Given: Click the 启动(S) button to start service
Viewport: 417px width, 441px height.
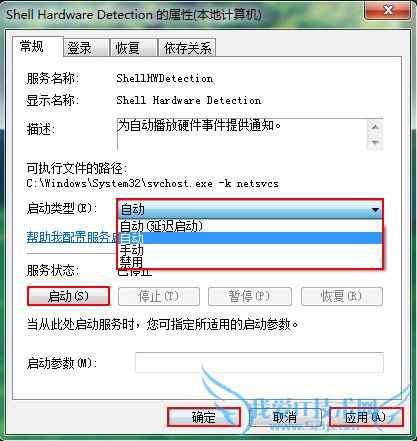Looking at the screenshot, I should click(x=68, y=296).
